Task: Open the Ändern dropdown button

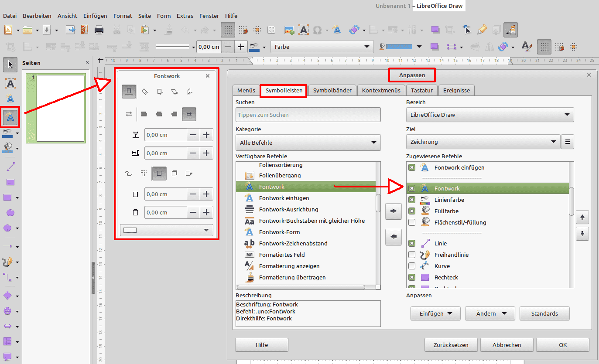Action: coord(490,313)
